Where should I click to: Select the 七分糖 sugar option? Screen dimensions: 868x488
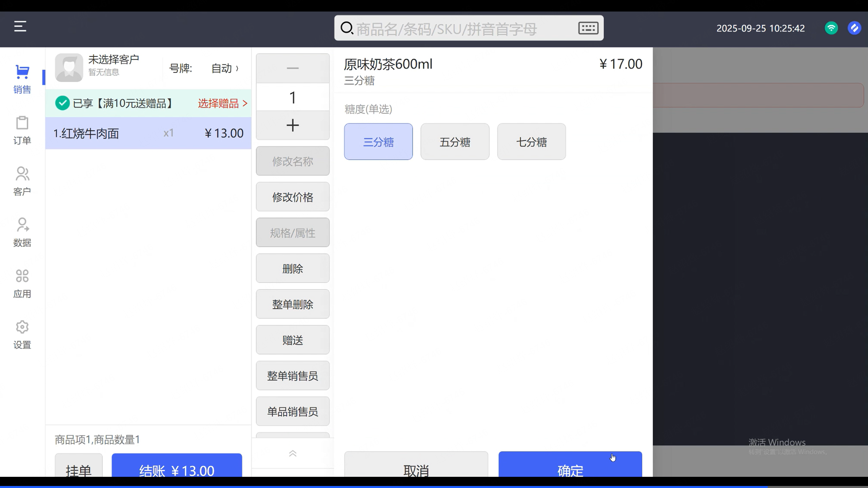click(531, 142)
